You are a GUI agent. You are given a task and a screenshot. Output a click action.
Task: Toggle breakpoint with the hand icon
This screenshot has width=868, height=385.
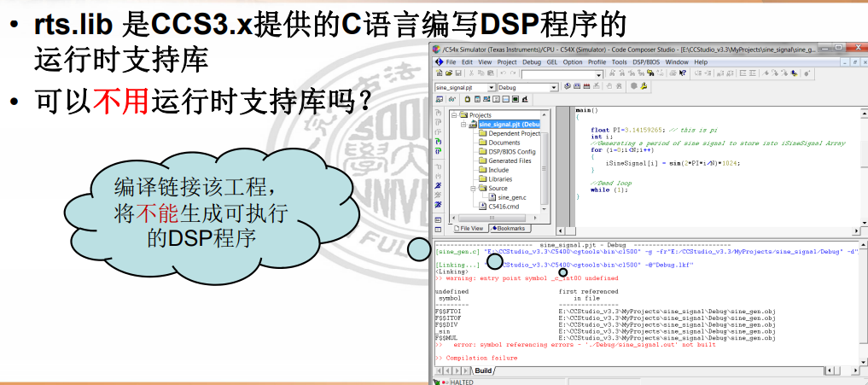coord(609,86)
